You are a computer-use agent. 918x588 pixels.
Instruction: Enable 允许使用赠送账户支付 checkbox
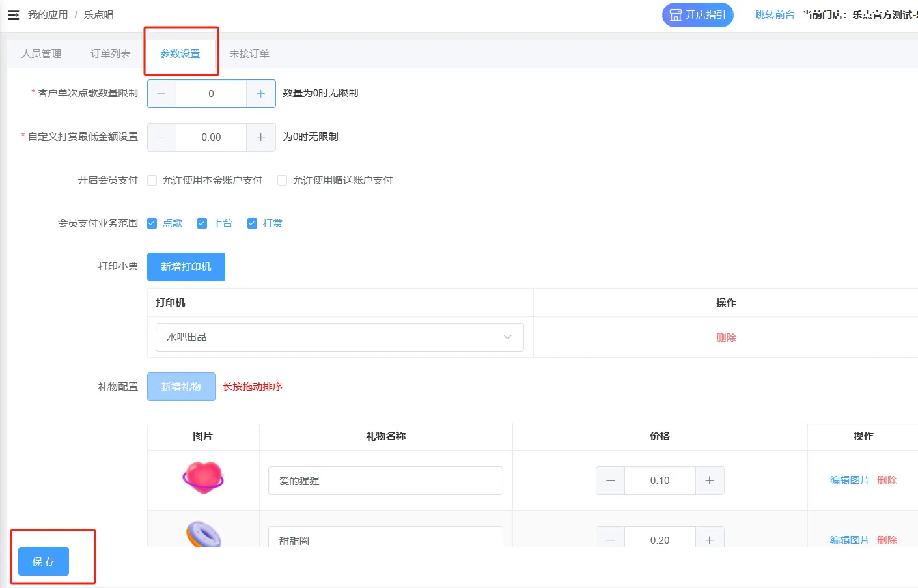click(283, 180)
